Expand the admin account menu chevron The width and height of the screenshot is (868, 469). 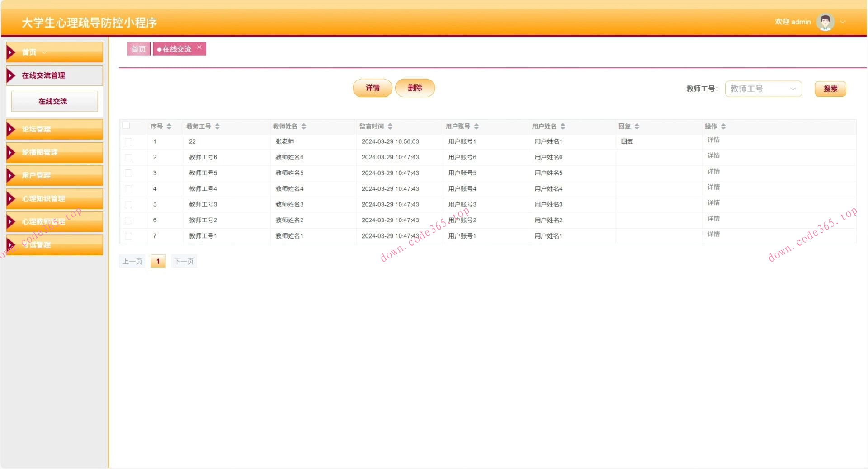(843, 22)
